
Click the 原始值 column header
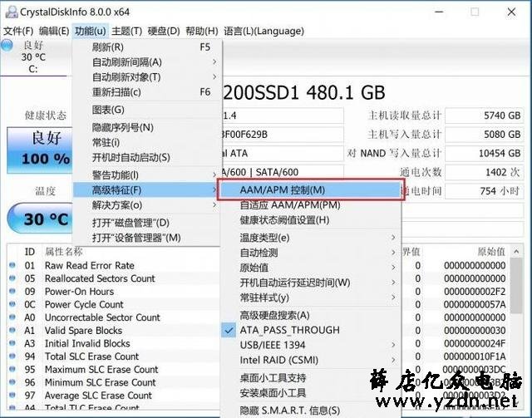[491, 252]
